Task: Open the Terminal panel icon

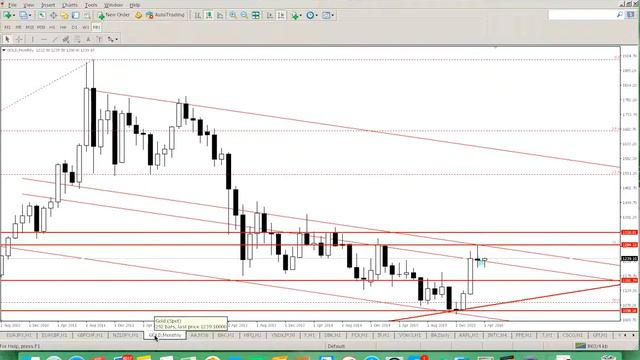Action: [x=76, y=15]
